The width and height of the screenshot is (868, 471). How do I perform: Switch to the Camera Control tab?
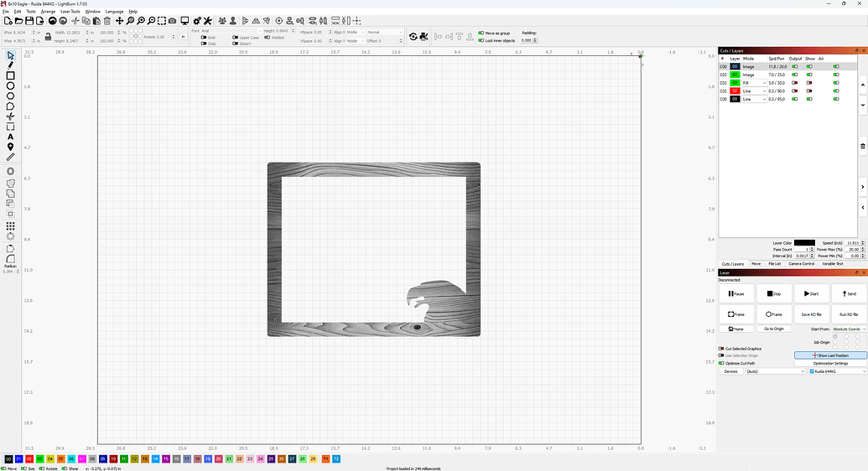[802, 264]
